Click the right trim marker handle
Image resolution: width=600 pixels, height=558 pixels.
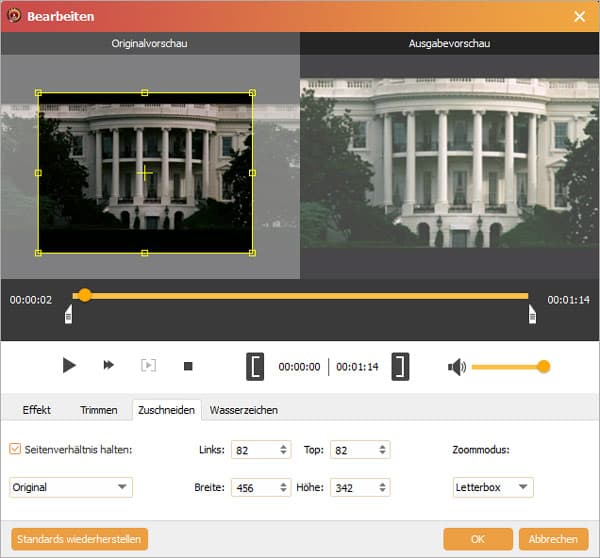click(532, 315)
